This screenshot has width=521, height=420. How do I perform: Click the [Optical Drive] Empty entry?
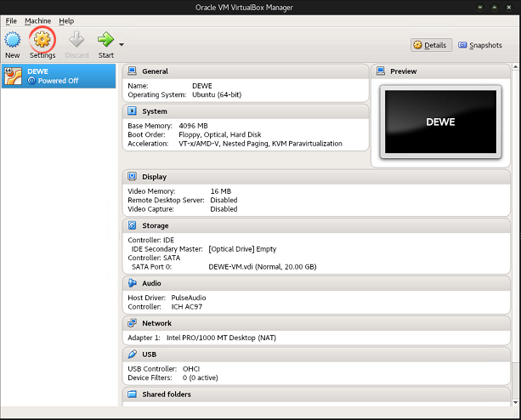[x=242, y=249]
